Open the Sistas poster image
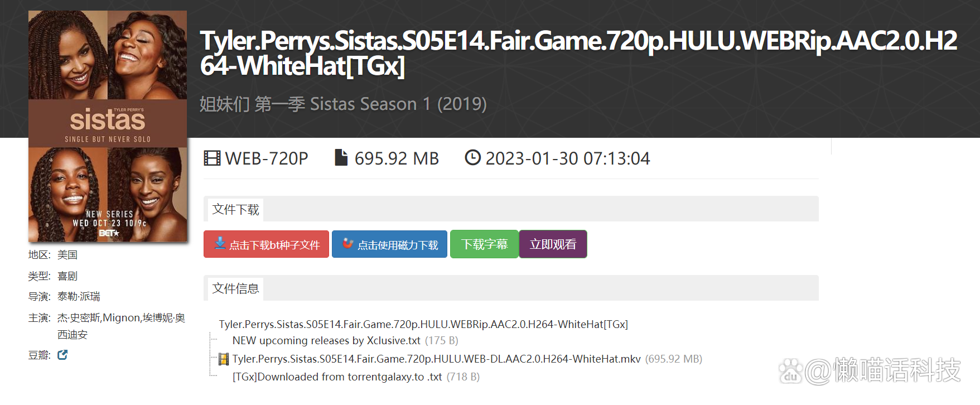This screenshot has width=980, height=405. pos(108,126)
